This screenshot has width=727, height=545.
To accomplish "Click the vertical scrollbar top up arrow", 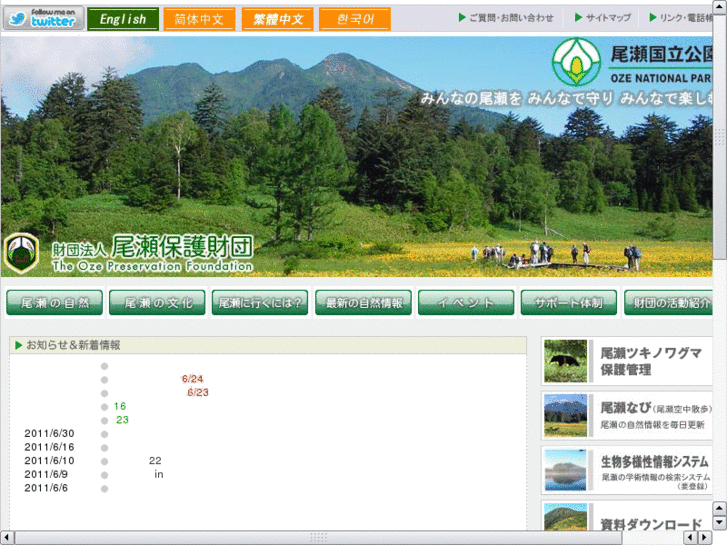I will click(x=720, y=6).
